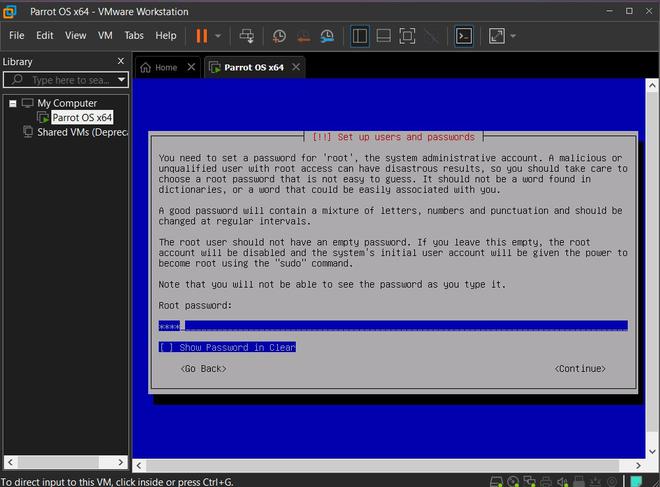Click the hard disk status bar icon
660x487 pixels.
coord(497,482)
